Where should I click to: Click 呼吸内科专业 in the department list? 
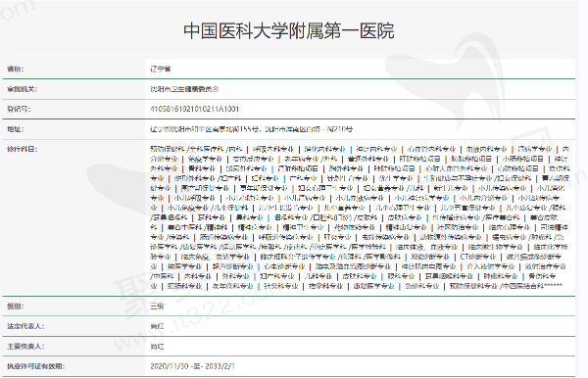(x=273, y=149)
